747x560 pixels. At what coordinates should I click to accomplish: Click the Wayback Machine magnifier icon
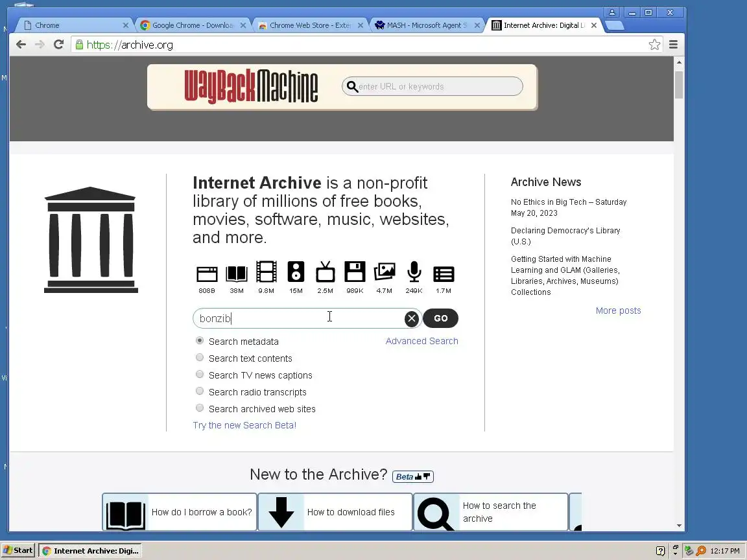click(x=352, y=86)
